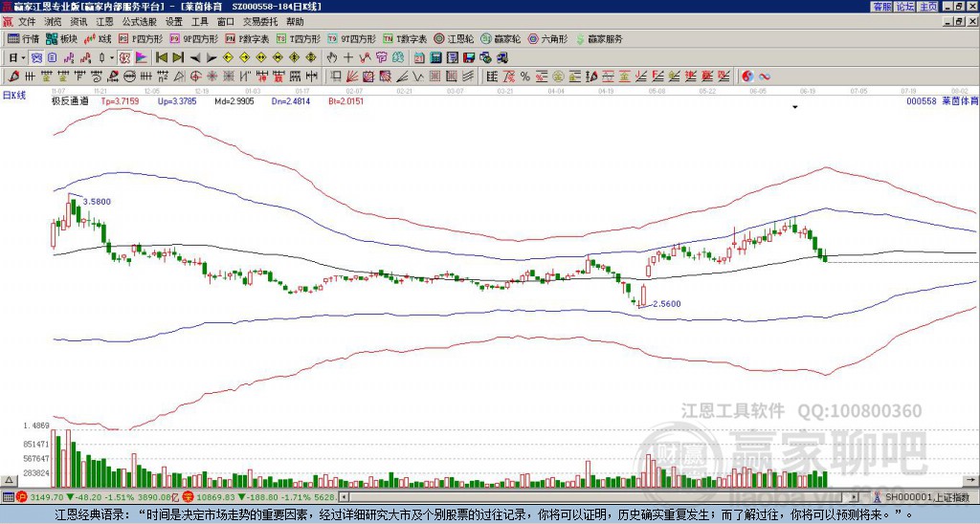
Task: Click the colorful flag icon
Action: [142, 57]
